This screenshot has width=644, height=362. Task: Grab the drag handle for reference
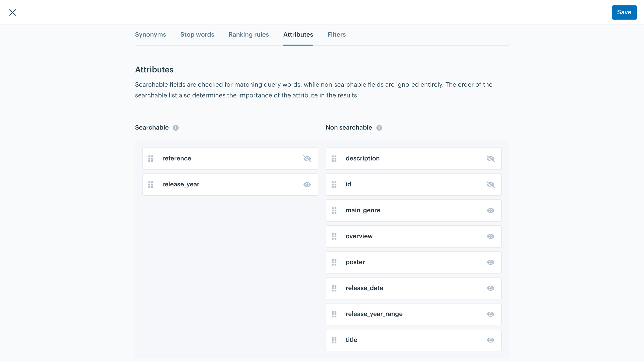point(151,159)
